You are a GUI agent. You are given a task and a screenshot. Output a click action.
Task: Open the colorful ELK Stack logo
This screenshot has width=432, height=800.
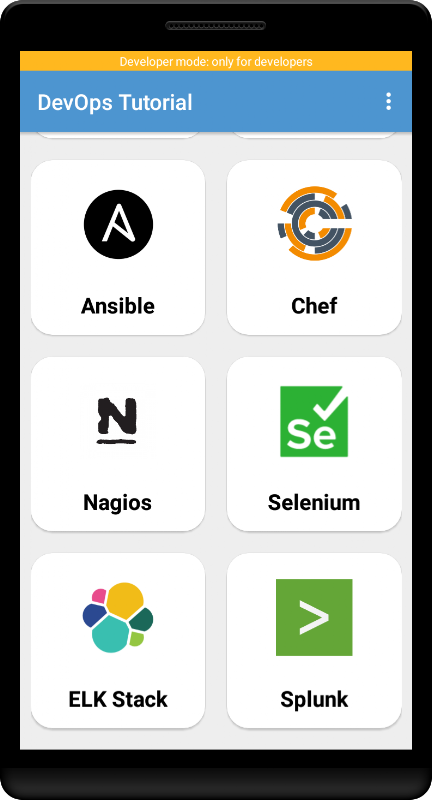[x=118, y=617]
